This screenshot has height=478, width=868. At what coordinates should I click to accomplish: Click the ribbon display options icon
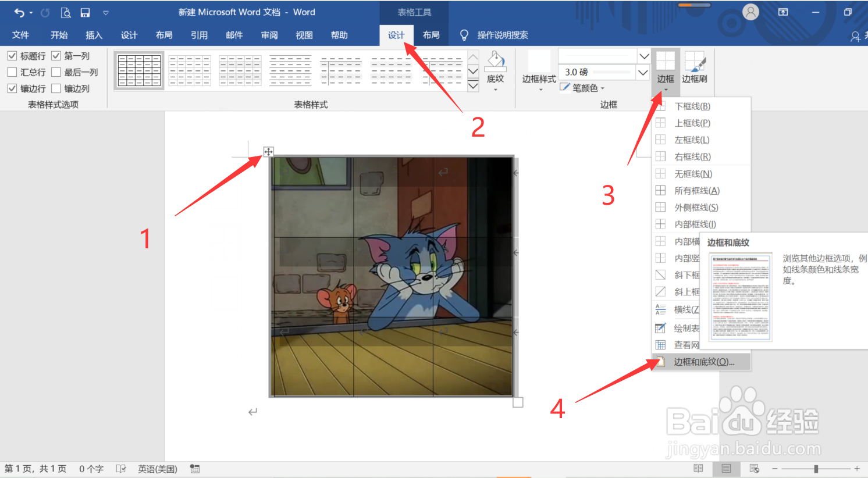783,12
